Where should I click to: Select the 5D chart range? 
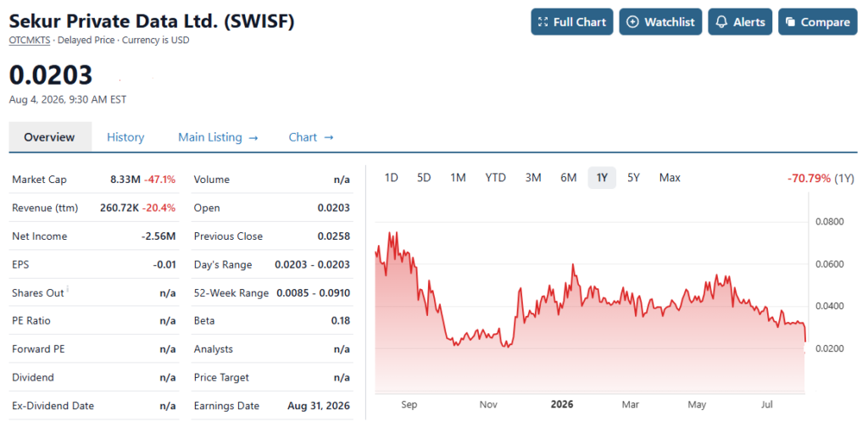click(x=424, y=178)
